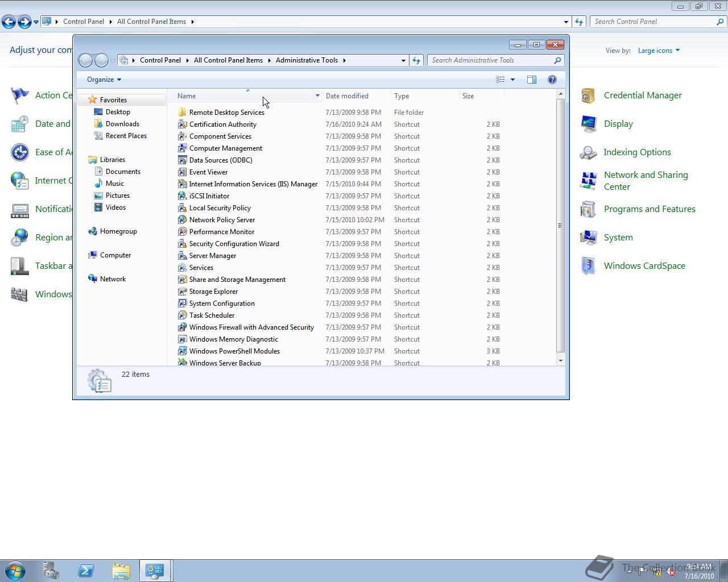The height and width of the screenshot is (582, 728).
Task: Select Computer in navigation pane
Action: point(115,255)
